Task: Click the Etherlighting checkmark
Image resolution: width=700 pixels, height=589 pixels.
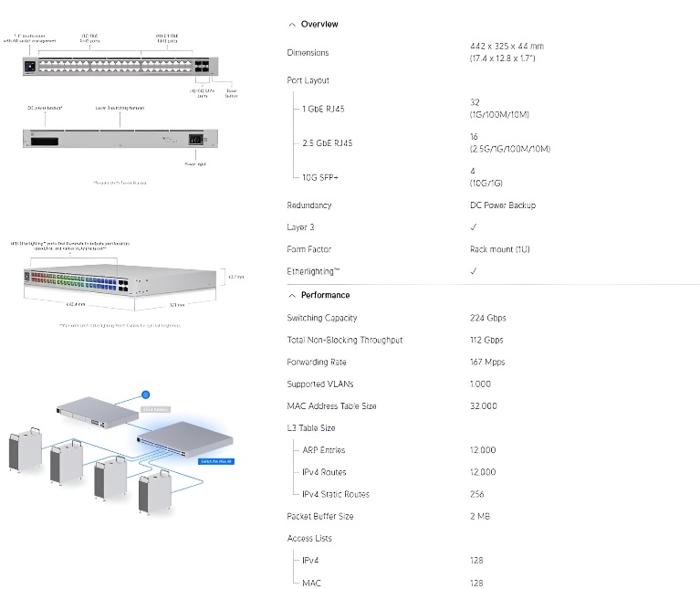Action: click(473, 271)
